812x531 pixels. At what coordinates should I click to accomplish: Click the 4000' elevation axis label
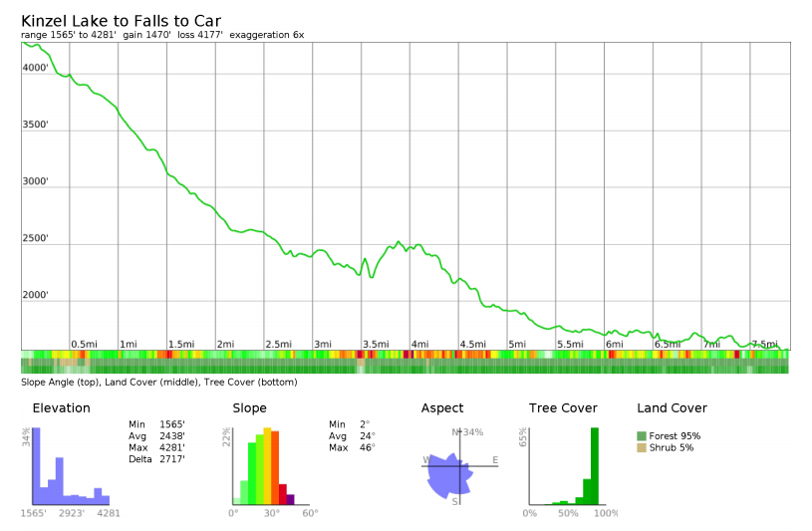click(36, 68)
